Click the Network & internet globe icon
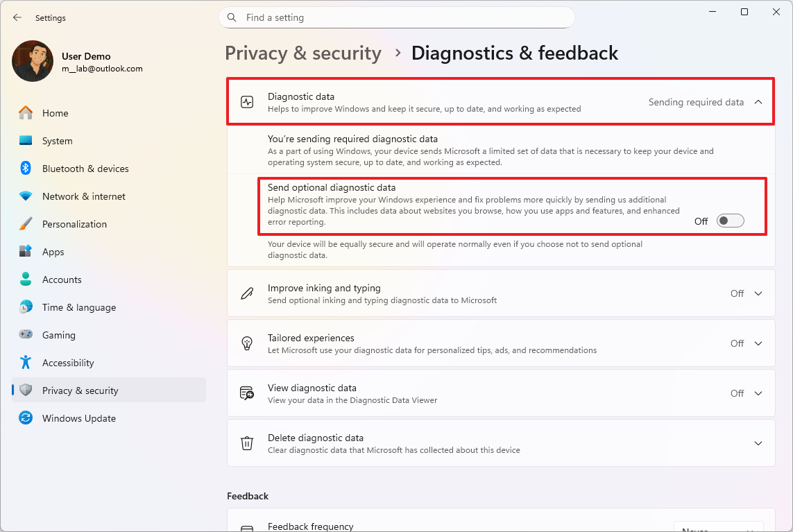 point(25,196)
